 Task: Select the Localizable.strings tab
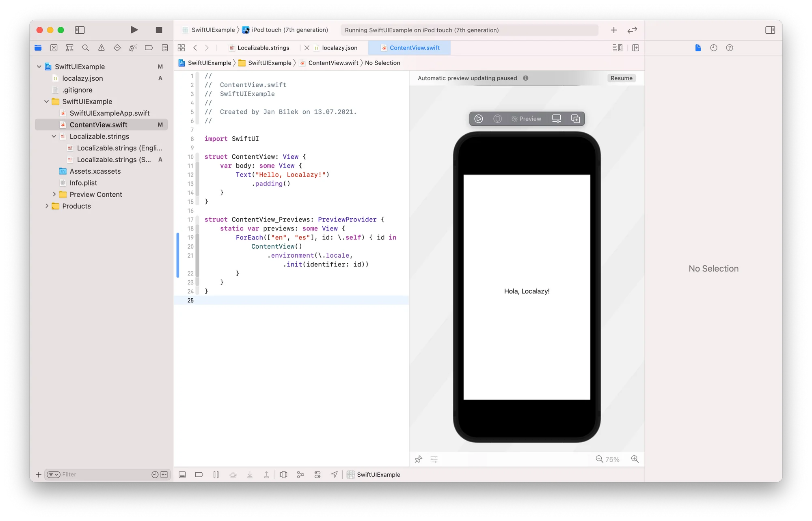(x=263, y=47)
